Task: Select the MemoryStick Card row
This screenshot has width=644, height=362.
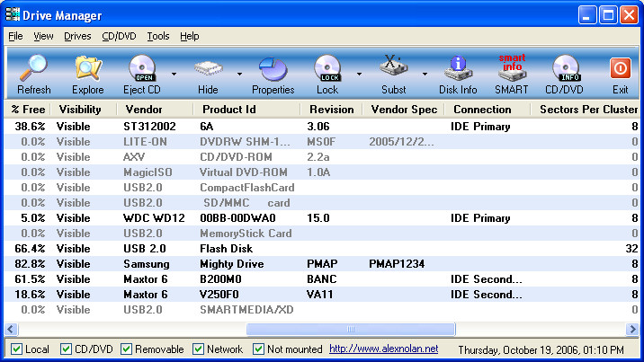Action: 322,234
